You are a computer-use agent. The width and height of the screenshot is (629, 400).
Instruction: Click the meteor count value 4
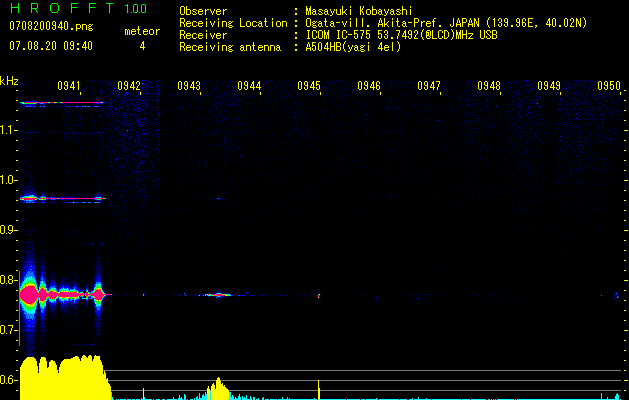[x=142, y=46]
